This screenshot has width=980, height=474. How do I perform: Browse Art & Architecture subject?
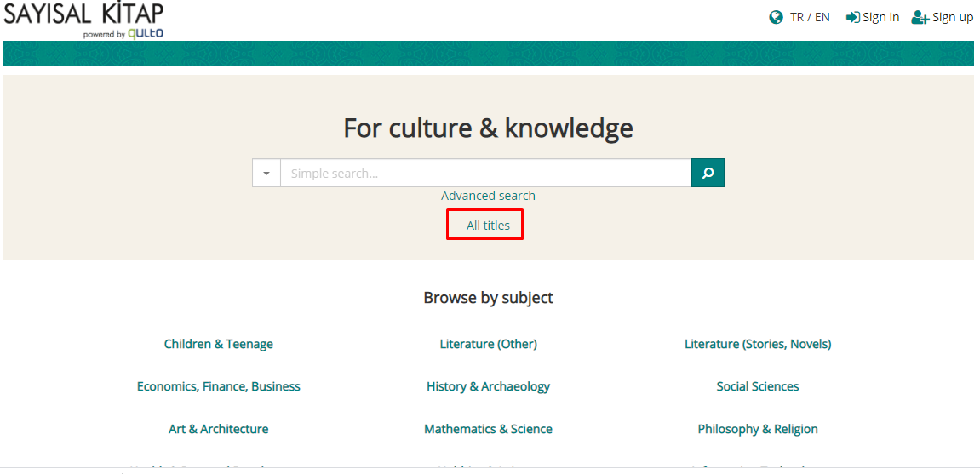coord(219,429)
